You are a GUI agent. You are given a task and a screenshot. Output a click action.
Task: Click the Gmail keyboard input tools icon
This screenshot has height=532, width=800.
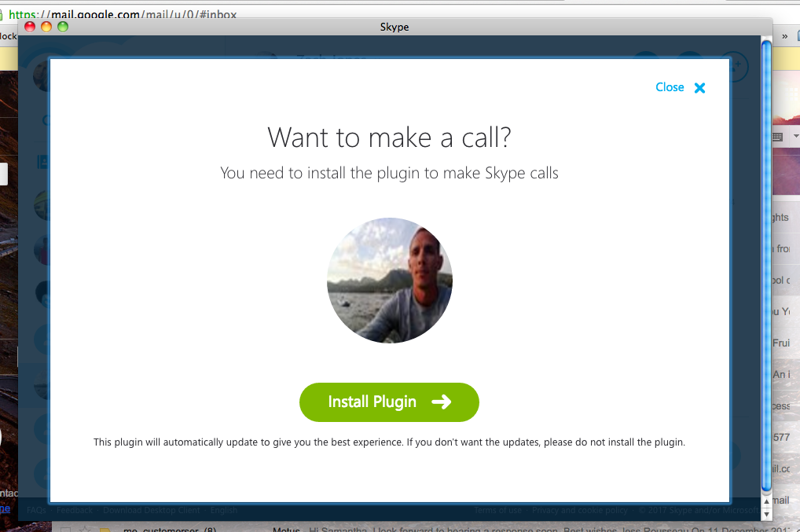pyautogui.click(x=777, y=137)
